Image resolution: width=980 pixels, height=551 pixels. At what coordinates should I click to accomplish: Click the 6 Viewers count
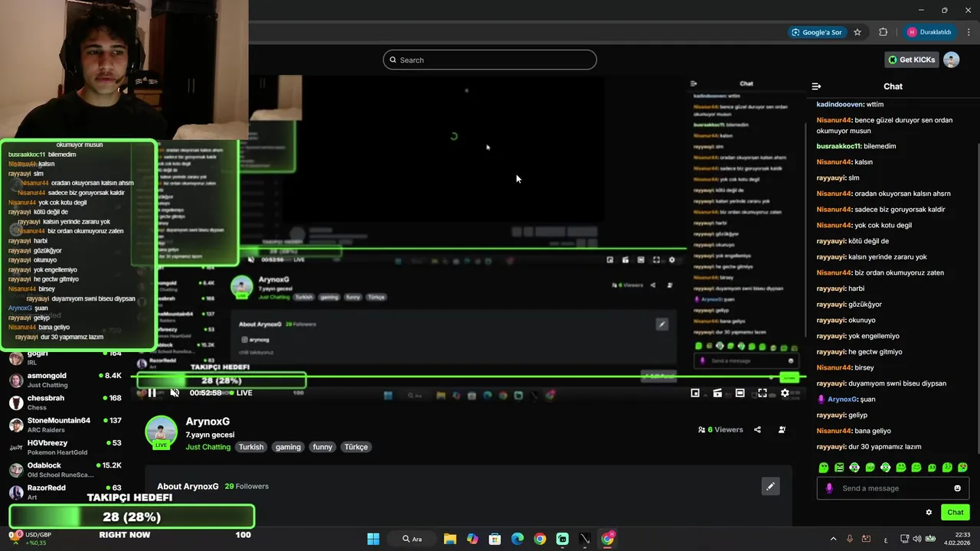point(720,429)
